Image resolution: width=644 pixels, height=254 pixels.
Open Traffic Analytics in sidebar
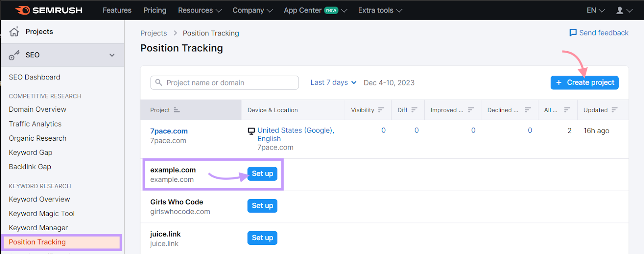point(35,124)
